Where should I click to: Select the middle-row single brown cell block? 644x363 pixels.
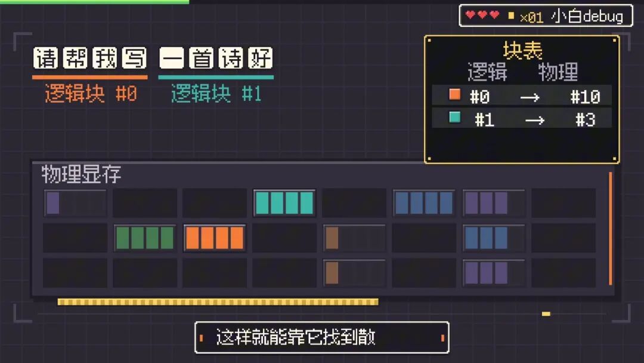354,238
